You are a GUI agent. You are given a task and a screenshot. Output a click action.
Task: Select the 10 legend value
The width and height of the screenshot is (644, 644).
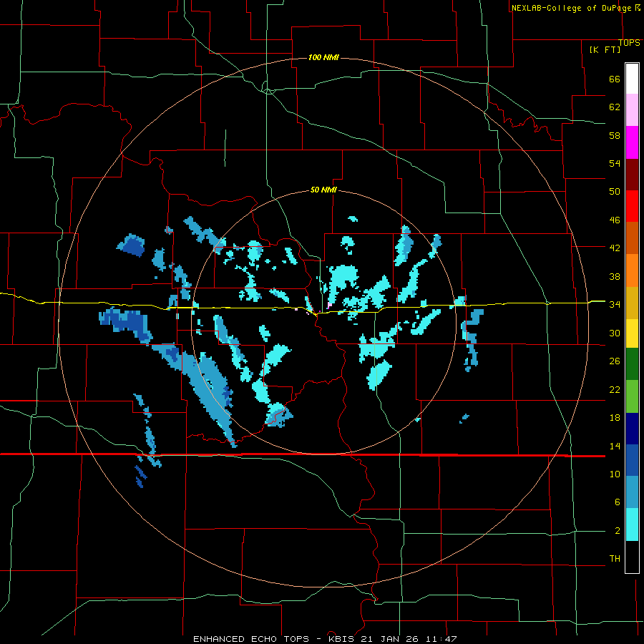pyautogui.click(x=615, y=474)
